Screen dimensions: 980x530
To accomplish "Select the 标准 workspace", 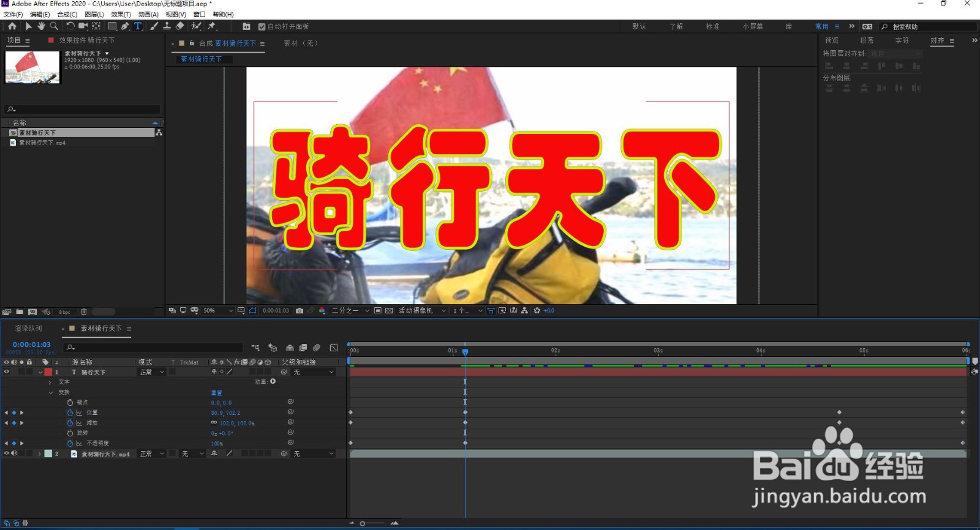I will pyautogui.click(x=712, y=27).
